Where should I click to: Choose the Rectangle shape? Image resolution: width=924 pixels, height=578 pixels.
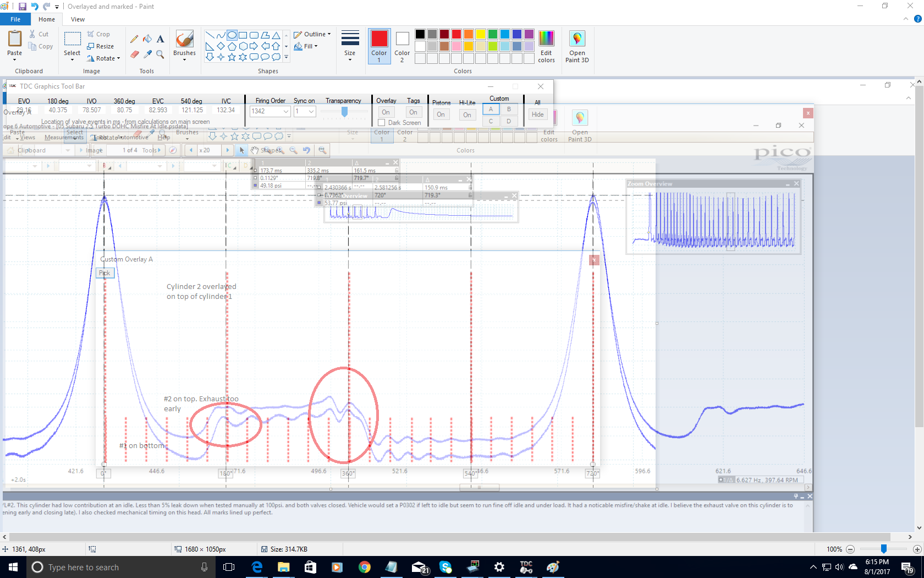point(243,35)
